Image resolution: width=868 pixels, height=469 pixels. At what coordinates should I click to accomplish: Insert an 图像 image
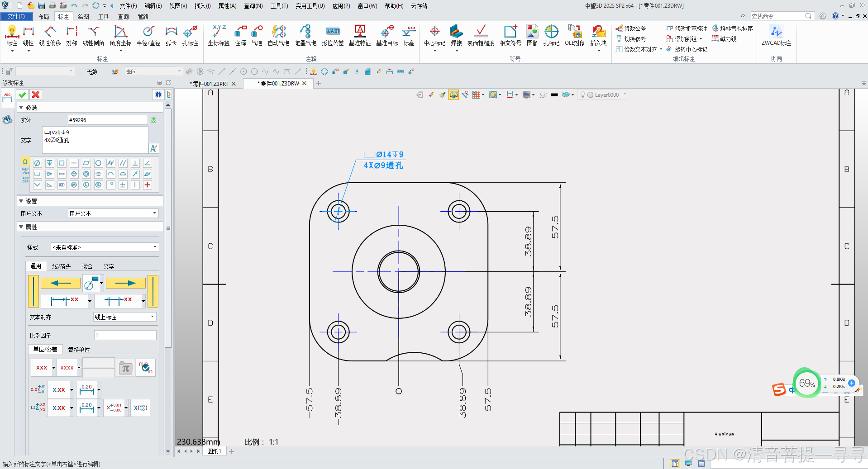click(532, 36)
